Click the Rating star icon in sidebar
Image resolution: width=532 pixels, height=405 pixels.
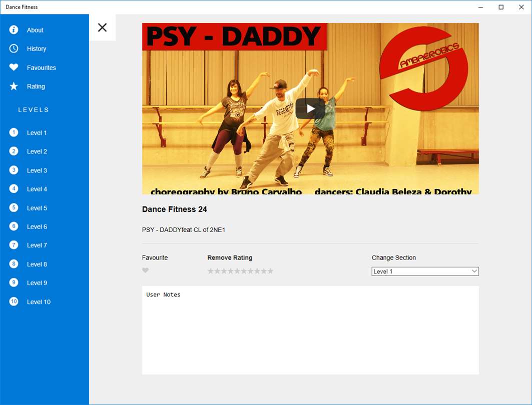click(14, 86)
